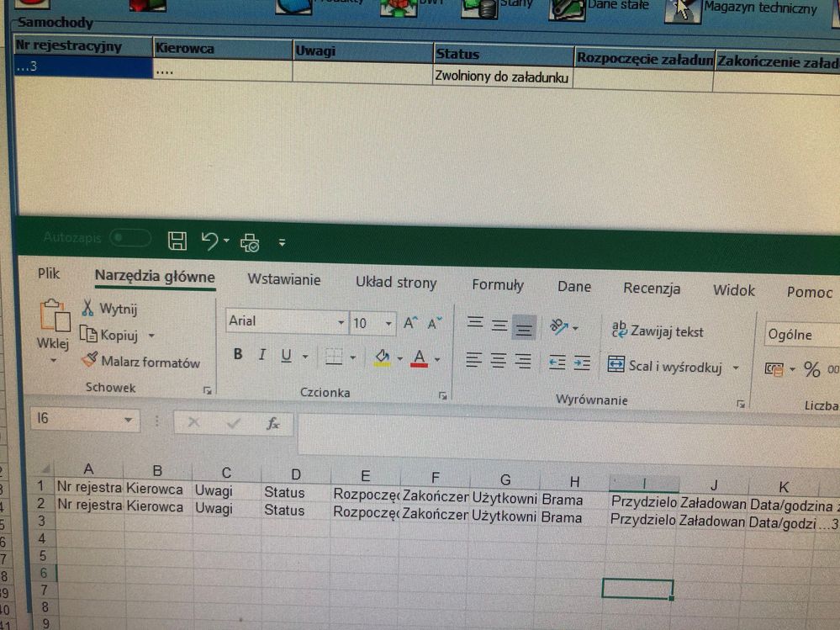Click the print preview icon in quick access
The image size is (840, 630).
(x=250, y=243)
